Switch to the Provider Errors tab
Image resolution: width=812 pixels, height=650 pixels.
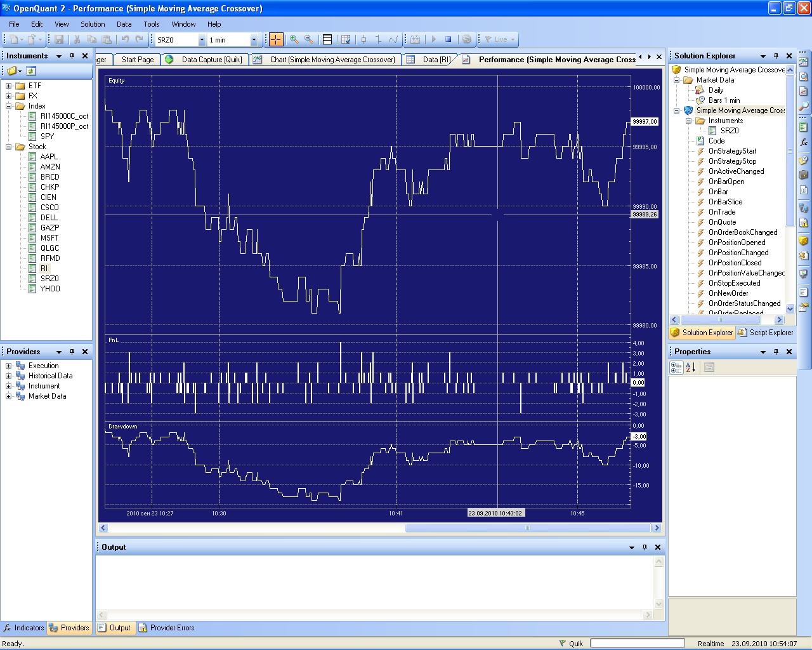[166, 628]
